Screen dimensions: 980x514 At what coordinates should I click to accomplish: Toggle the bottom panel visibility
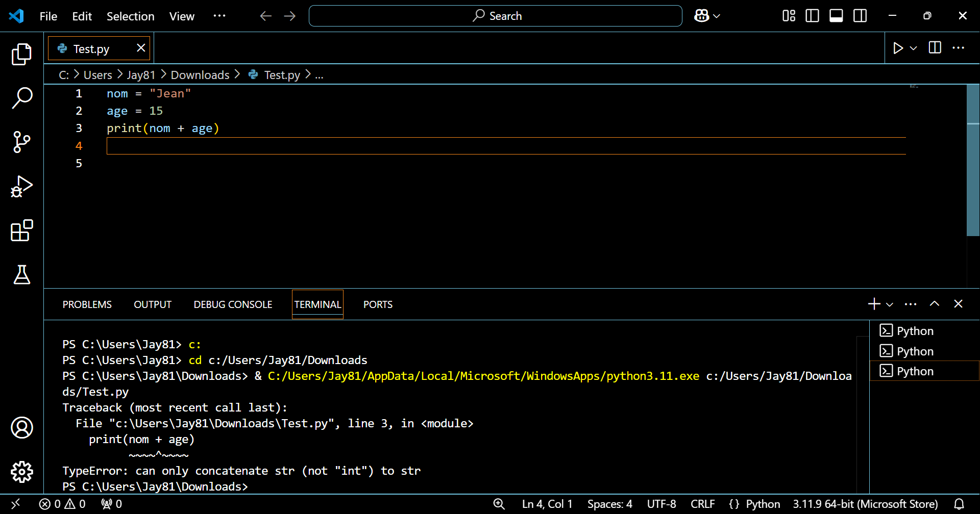[x=836, y=16]
